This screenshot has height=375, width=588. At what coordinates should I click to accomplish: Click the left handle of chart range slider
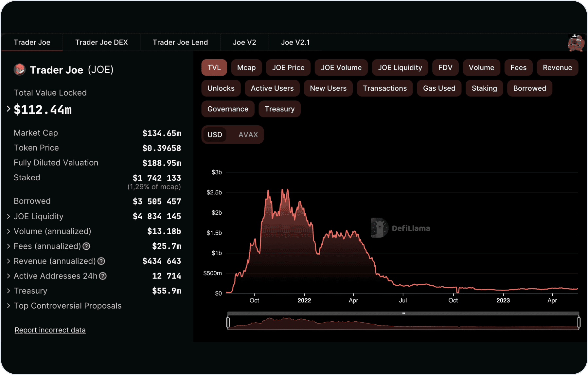[228, 322]
